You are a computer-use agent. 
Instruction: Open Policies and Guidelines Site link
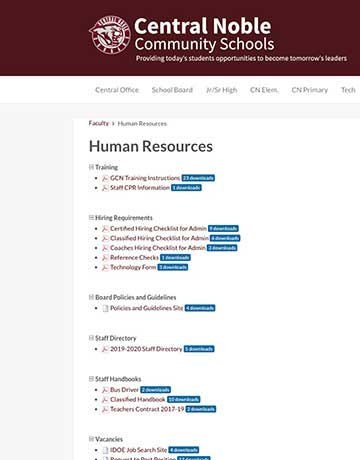147,308
